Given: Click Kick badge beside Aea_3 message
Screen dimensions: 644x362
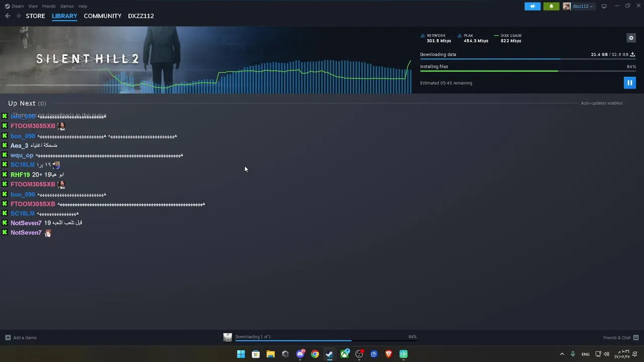Looking at the screenshot, I should 5,146.
